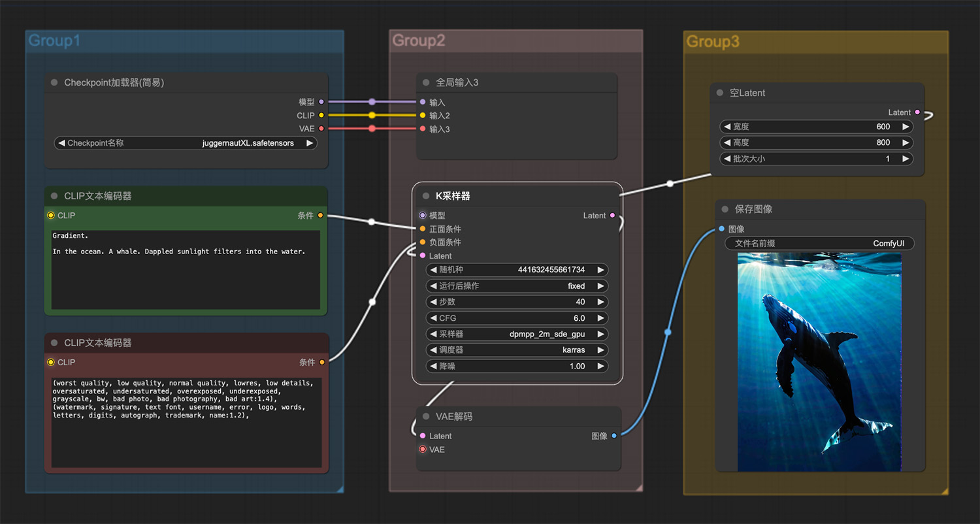Screen dimensions: 980x524
Task: Click the 输入2 input socket on 全局输入3
Action: click(x=423, y=115)
